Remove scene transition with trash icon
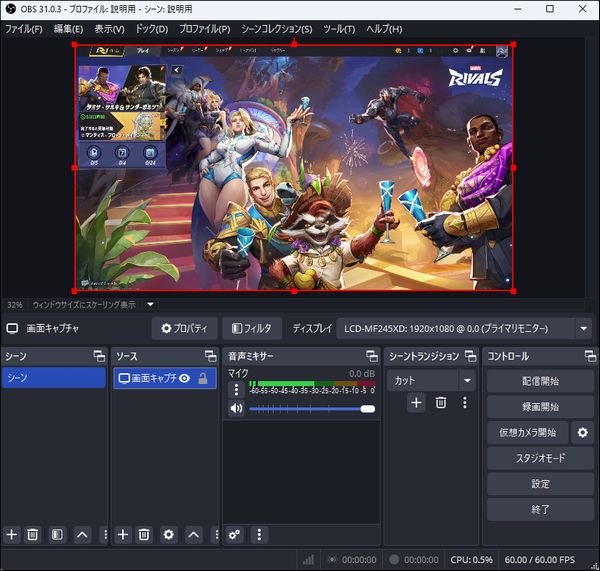The width and height of the screenshot is (600, 571). point(441,403)
